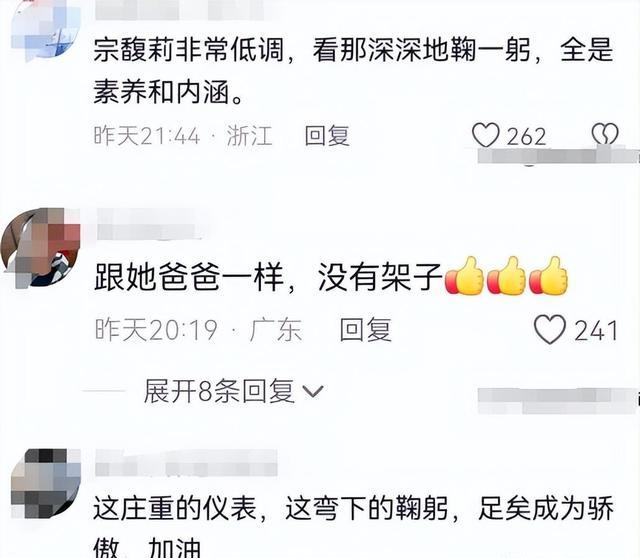Open the blurred username of second commenter
This screenshot has height=558, width=640.
(150, 224)
